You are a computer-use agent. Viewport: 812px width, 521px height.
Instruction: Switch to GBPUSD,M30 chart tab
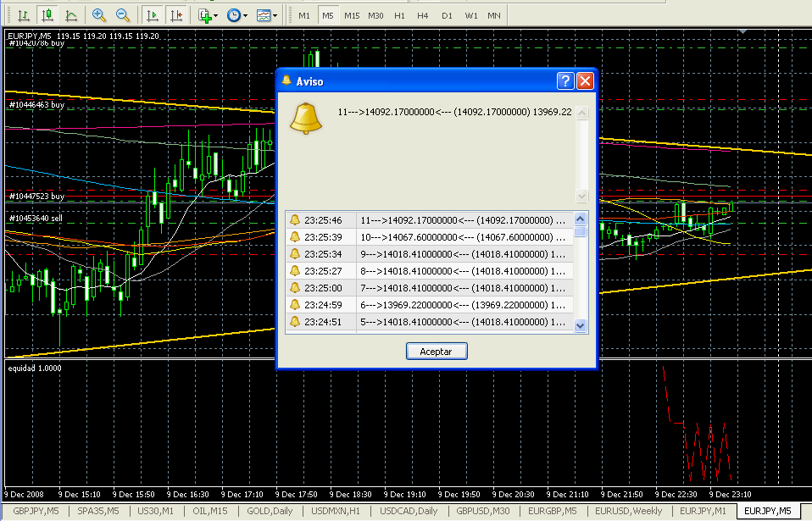(482, 511)
